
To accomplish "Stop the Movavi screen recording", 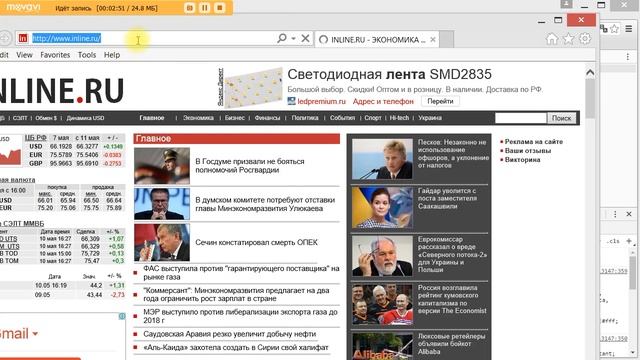I will click(220, 8).
